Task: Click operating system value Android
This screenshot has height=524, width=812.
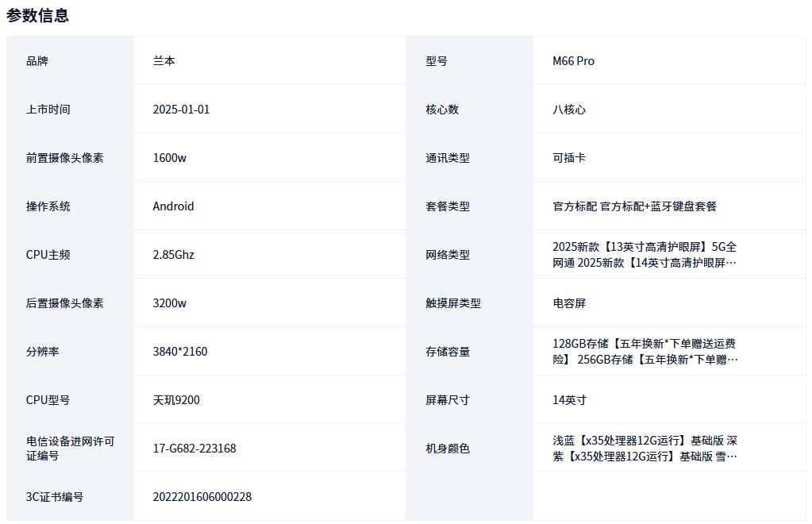Action: (x=174, y=206)
